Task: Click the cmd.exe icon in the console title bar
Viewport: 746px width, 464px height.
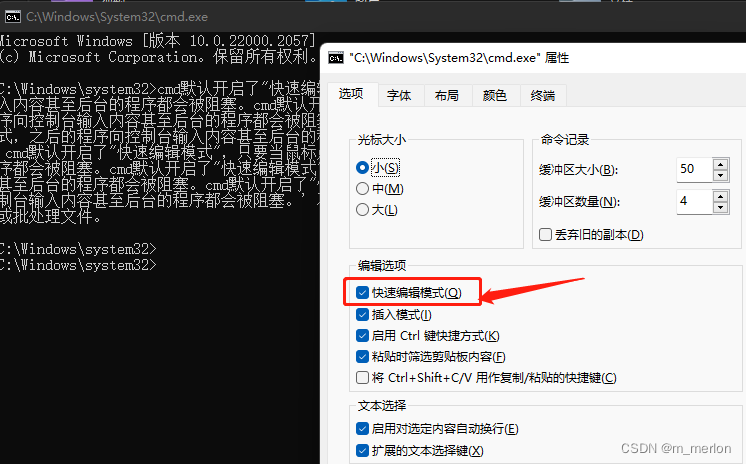Action: pyautogui.click(x=12, y=17)
